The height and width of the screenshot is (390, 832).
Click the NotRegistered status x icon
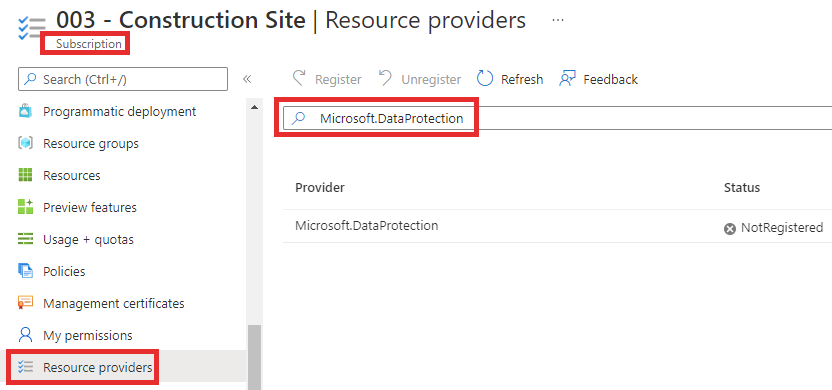730,229
